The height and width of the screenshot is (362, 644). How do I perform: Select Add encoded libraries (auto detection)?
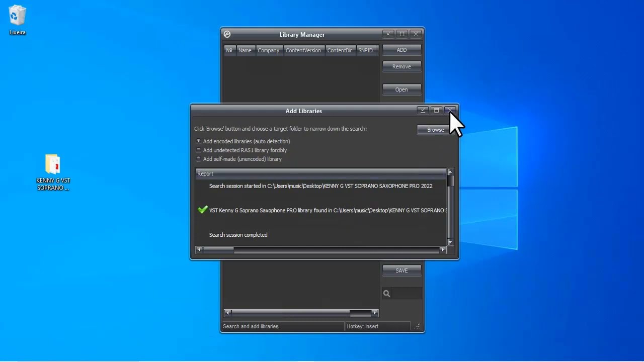pyautogui.click(x=243, y=141)
